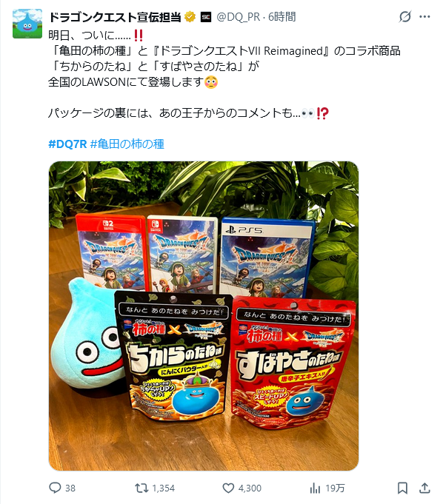
Task: Click the gold verified badge icon
Action: 190,17
